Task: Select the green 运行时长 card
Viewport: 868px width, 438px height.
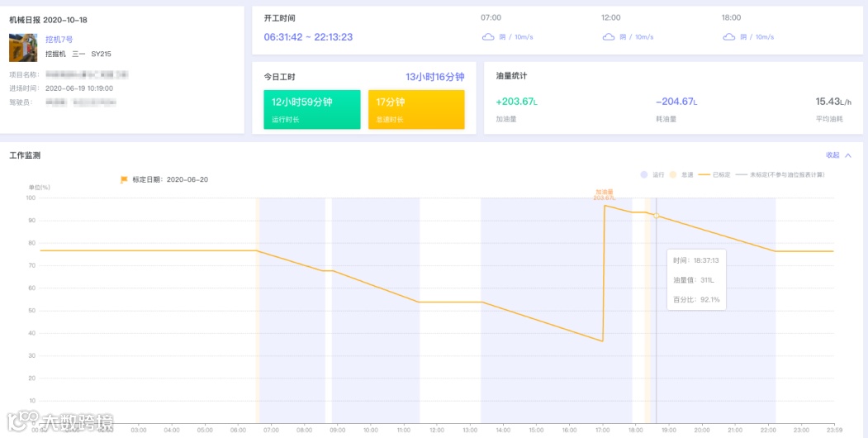Action: tap(311, 110)
